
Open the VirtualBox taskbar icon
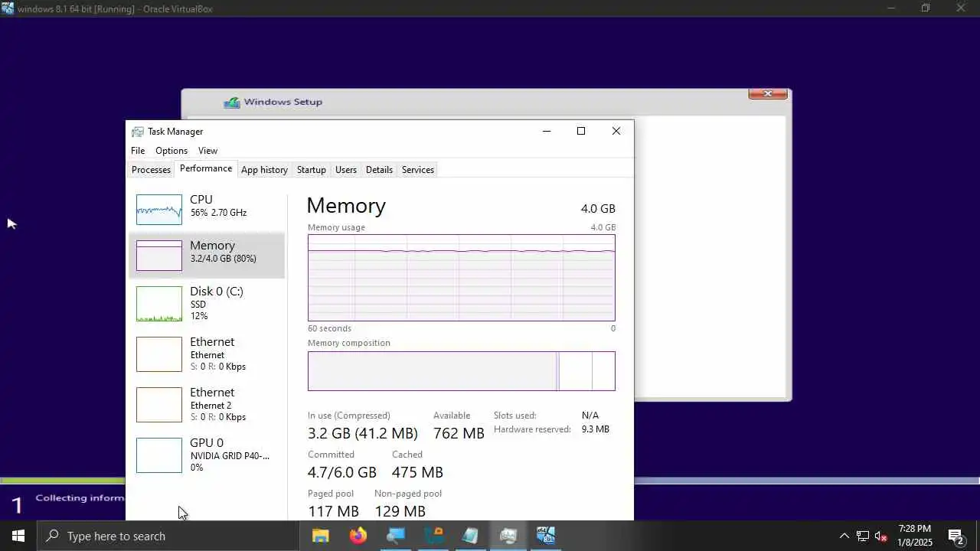[546, 536]
